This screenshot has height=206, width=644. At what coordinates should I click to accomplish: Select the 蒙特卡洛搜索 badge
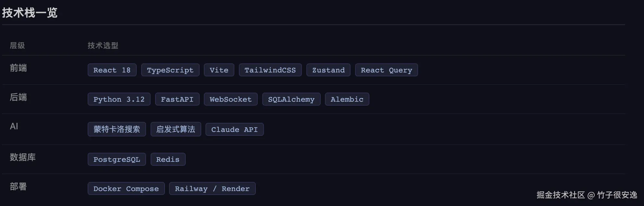[117, 129]
